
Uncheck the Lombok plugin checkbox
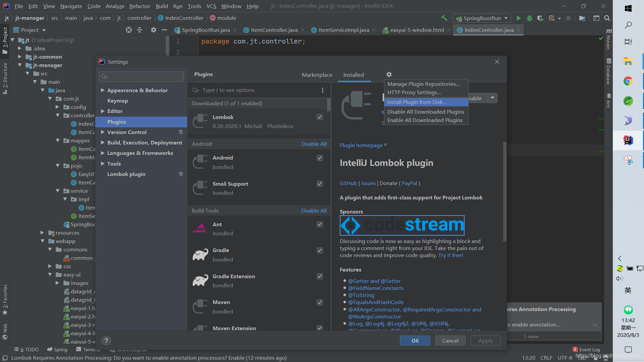[320, 117]
